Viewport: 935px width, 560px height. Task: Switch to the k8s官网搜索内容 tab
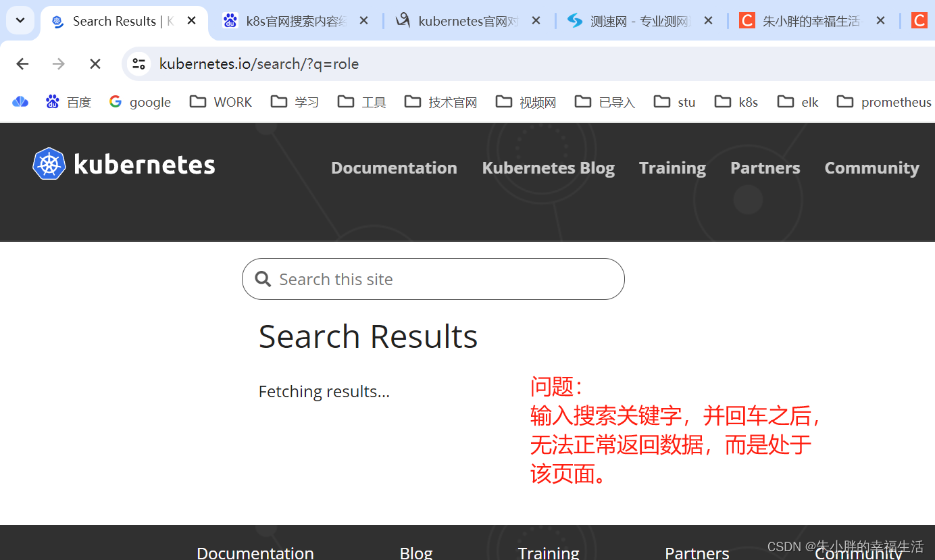[296, 22]
